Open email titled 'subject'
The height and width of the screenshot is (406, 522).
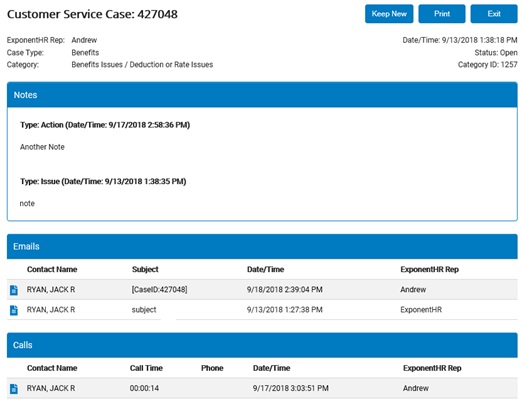tap(144, 310)
